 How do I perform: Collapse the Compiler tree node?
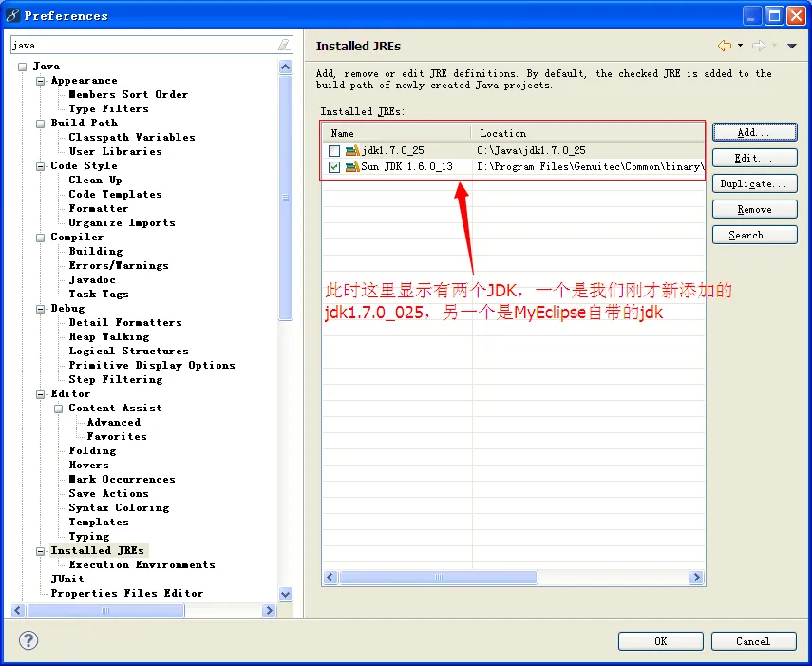click(x=41, y=238)
